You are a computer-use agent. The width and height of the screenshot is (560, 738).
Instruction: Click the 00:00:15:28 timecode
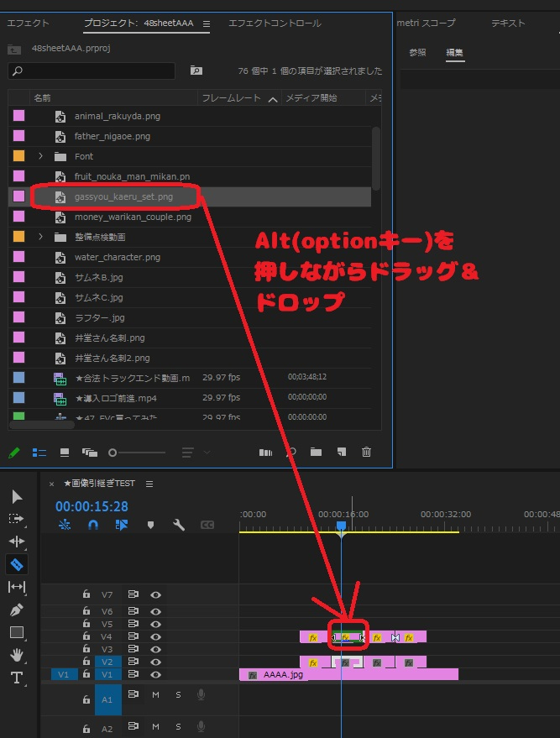coord(92,506)
